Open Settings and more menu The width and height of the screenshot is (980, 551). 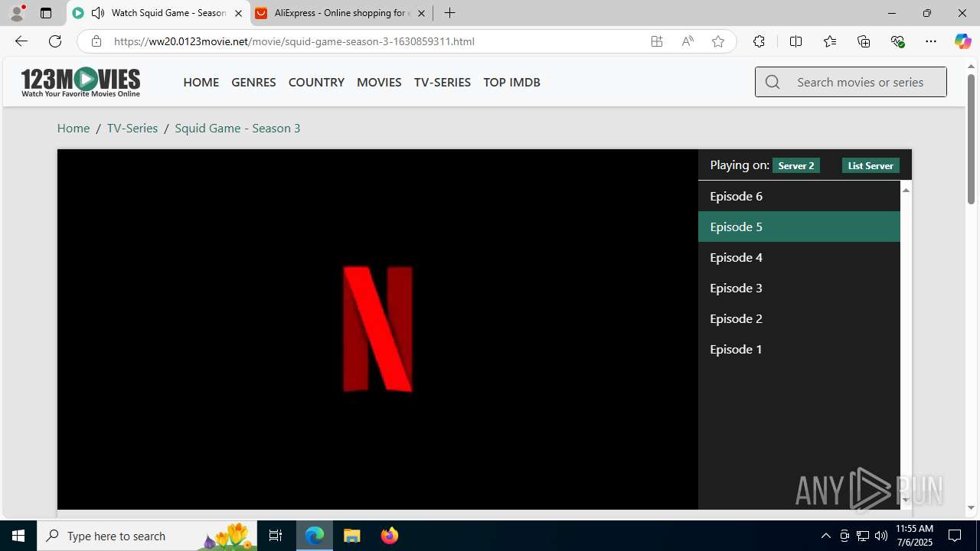point(931,41)
